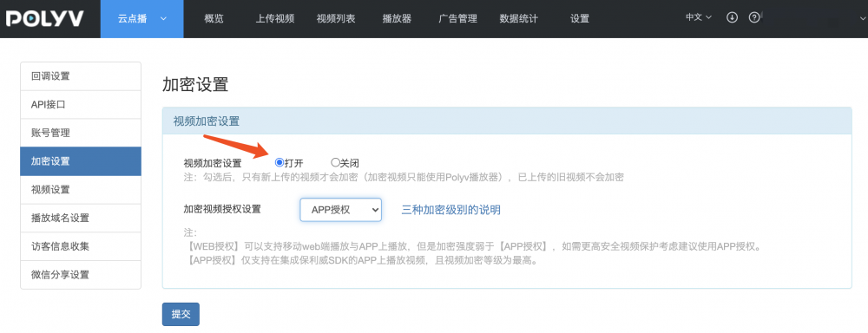This screenshot has height=333, width=868.
Task: Select 加密设置 in the sidebar
Action: [81, 161]
